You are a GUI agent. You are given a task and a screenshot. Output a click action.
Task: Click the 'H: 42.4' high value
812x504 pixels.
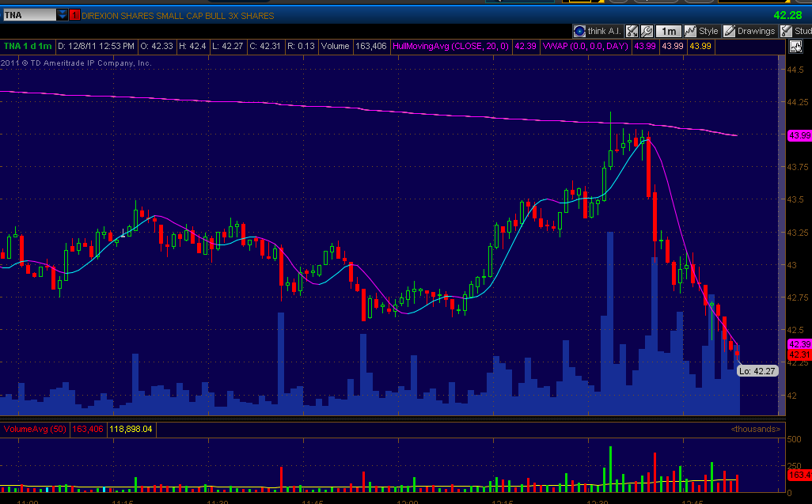(x=192, y=46)
